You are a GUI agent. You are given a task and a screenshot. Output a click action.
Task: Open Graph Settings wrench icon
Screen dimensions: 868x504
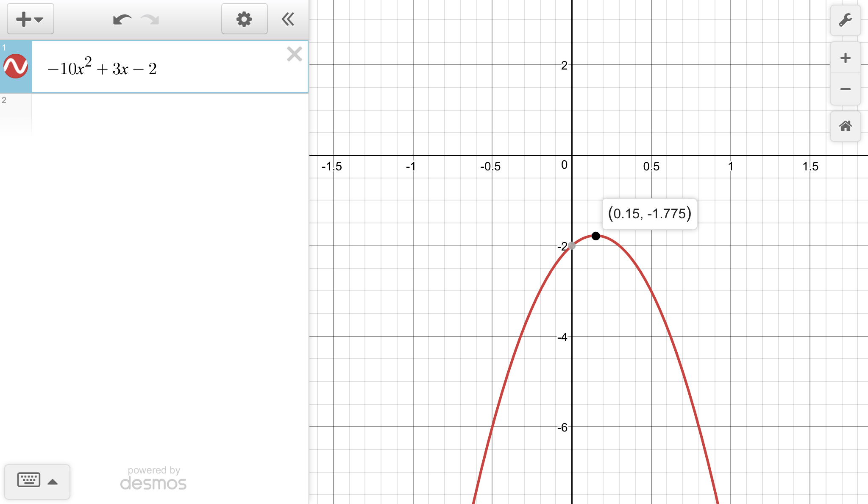click(845, 20)
